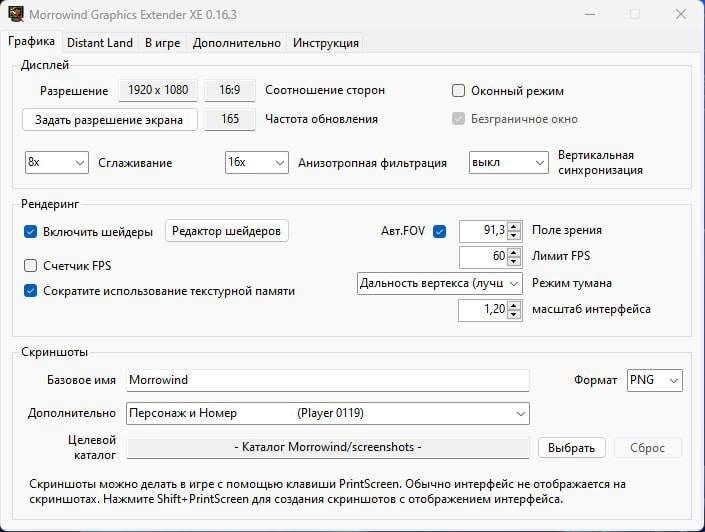The image size is (705, 532).
Task: Open the Distant Land tab
Action: (100, 43)
